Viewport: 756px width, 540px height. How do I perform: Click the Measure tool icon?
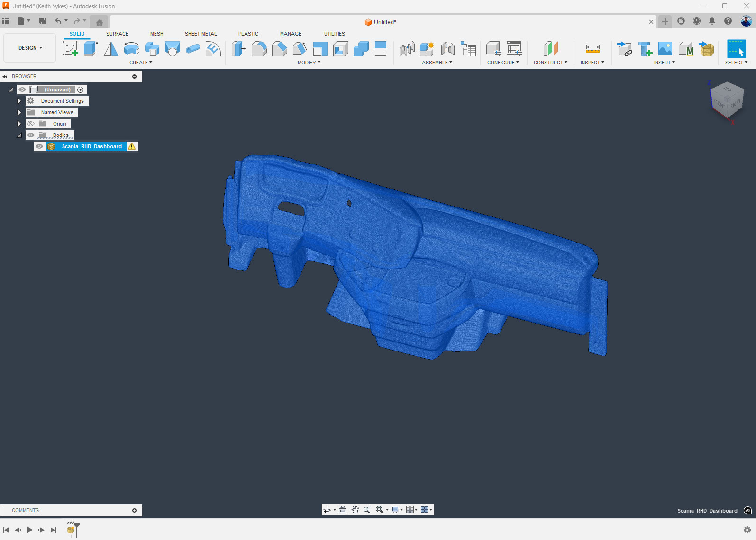tap(592, 49)
